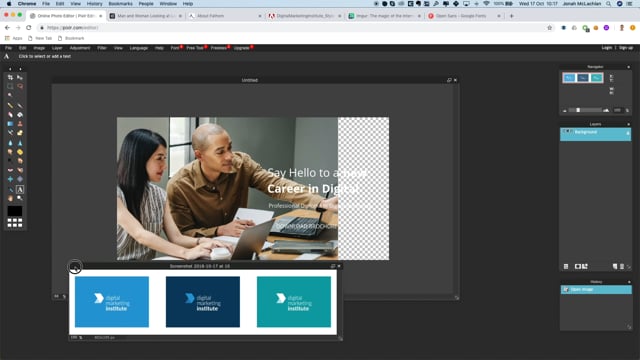Select the Move tool
The image size is (640, 360).
pyautogui.click(x=20, y=77)
